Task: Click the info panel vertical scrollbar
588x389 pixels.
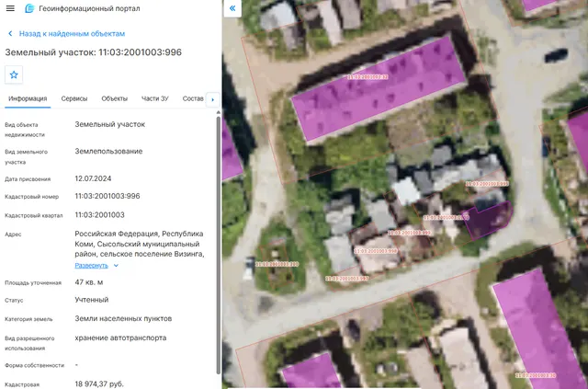Action: click(219, 245)
